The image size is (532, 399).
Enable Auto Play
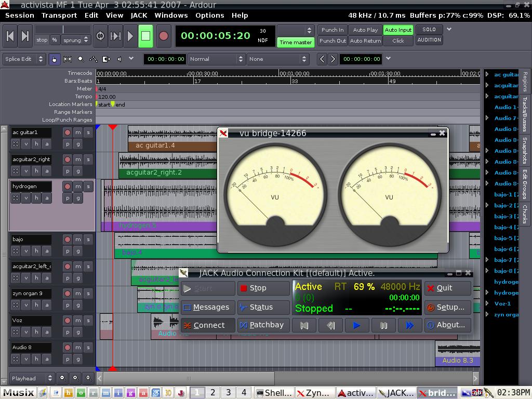pyautogui.click(x=365, y=30)
